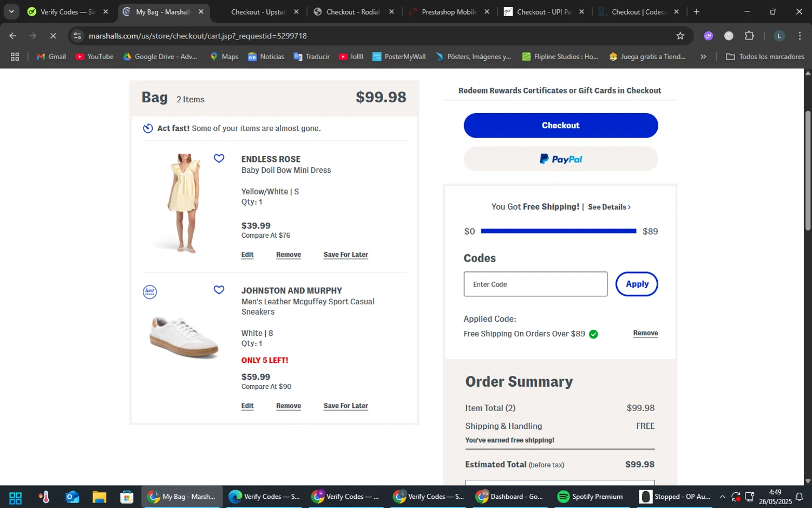Click the browser address bar URL
Screen dimensions: 812x508
click(198, 36)
